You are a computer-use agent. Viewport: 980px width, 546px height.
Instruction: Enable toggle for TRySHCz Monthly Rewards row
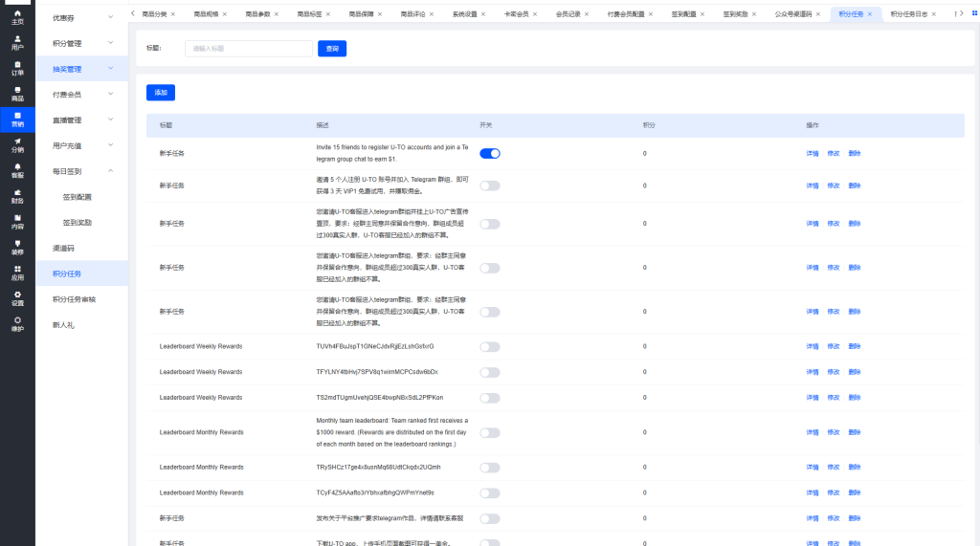click(490, 468)
